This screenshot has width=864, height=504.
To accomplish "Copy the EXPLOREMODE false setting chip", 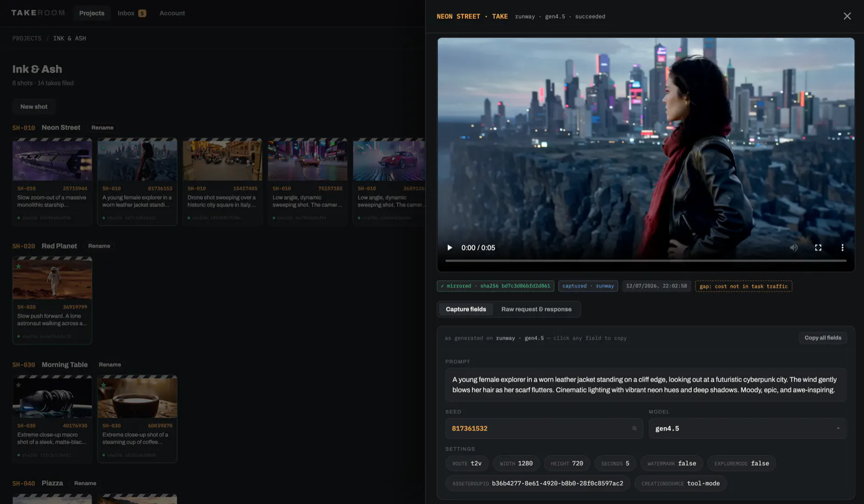I will (x=741, y=464).
